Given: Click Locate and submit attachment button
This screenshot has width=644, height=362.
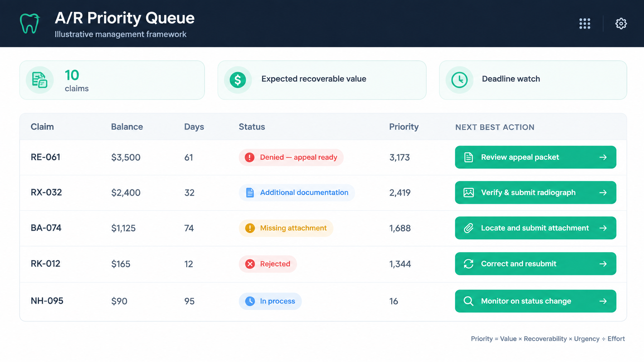Looking at the screenshot, I should [536, 228].
